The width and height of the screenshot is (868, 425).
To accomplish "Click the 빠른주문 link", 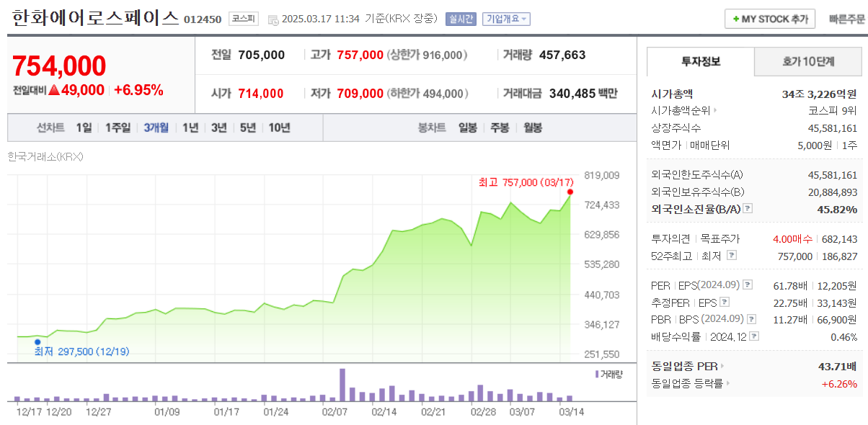I will [x=848, y=19].
